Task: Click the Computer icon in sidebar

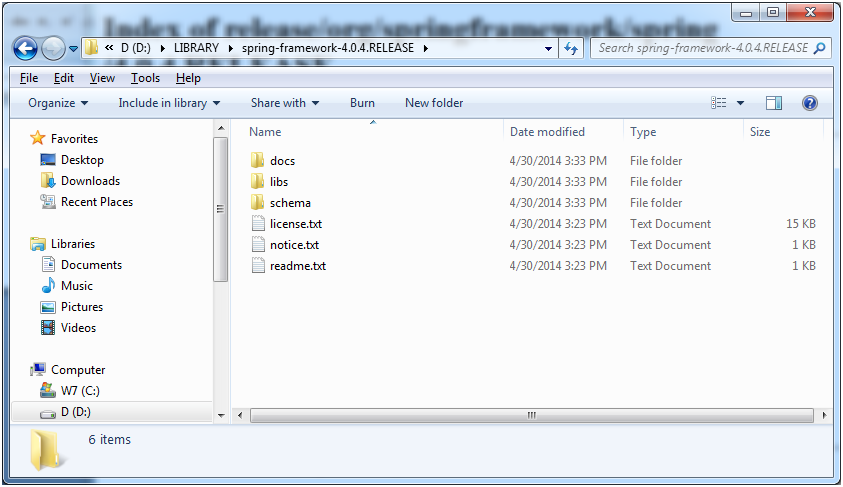Action: click(38, 369)
